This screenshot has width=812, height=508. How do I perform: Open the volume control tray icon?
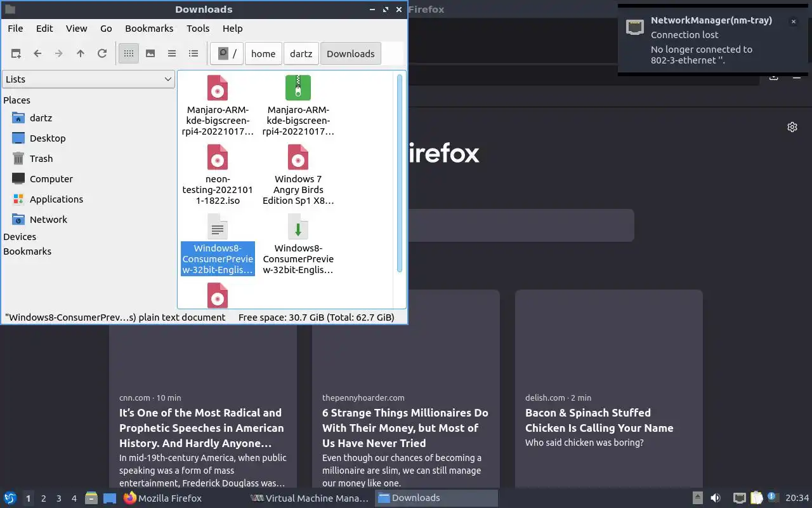coord(716,498)
